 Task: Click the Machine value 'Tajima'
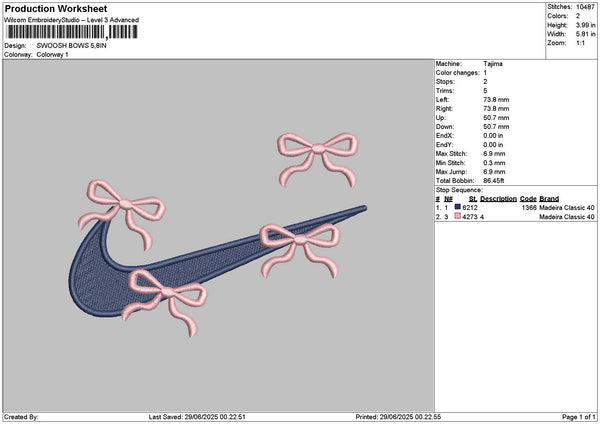pyautogui.click(x=493, y=64)
